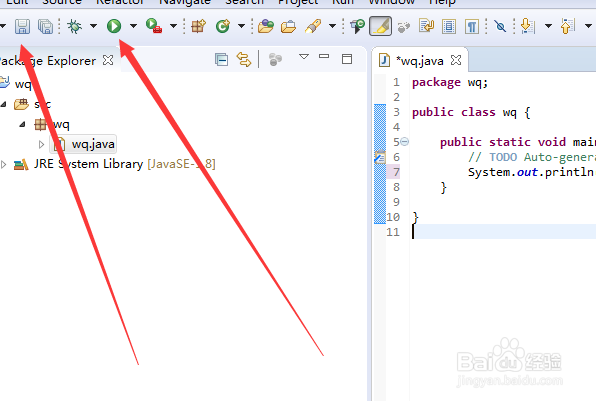Click the Focus on Active Task icon
Screen dimensions: 596x401
(x=275, y=60)
